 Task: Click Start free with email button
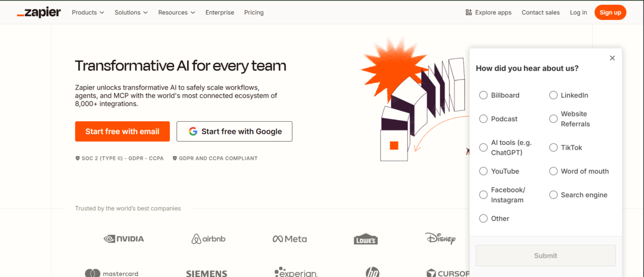122,132
